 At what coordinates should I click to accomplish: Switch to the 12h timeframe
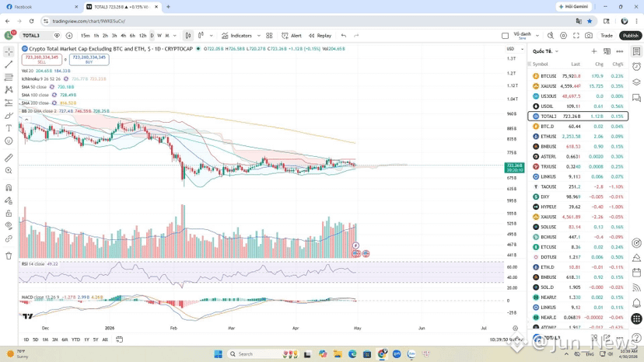[x=142, y=36]
